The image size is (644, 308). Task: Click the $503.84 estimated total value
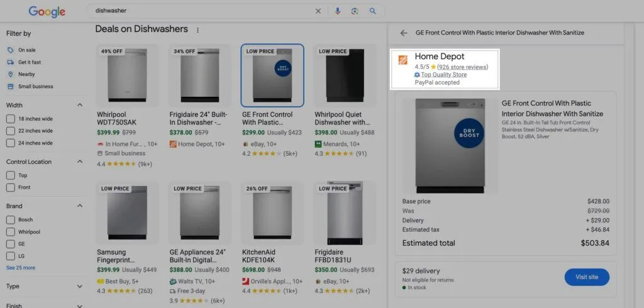pos(595,243)
